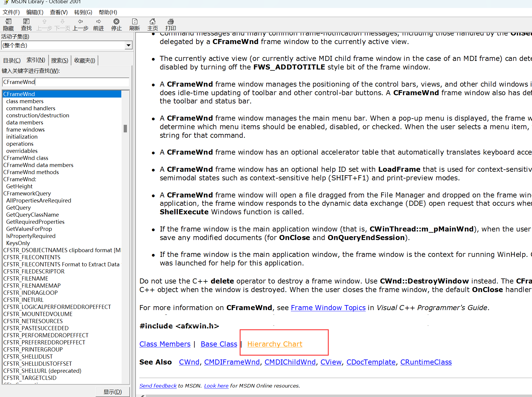This screenshot has height=397, width=532.
Task: Open the 帮助(H) menu
Action: click(108, 12)
